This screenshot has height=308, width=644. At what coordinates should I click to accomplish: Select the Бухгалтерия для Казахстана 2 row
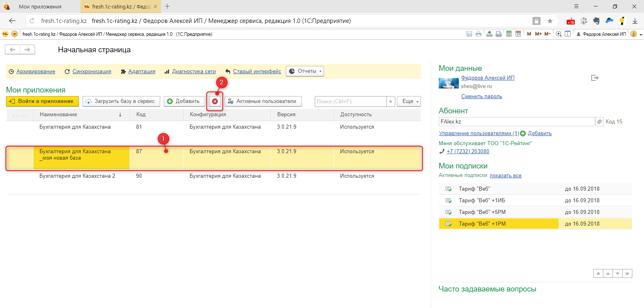[x=77, y=176]
